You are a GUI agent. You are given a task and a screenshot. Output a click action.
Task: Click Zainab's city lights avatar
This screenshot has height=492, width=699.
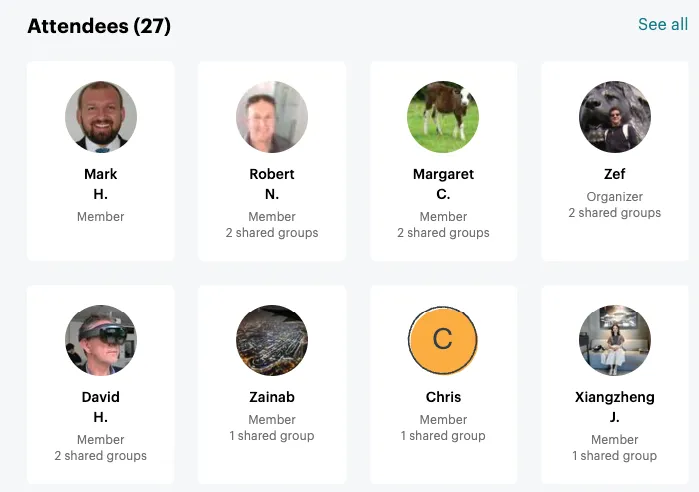point(272,340)
